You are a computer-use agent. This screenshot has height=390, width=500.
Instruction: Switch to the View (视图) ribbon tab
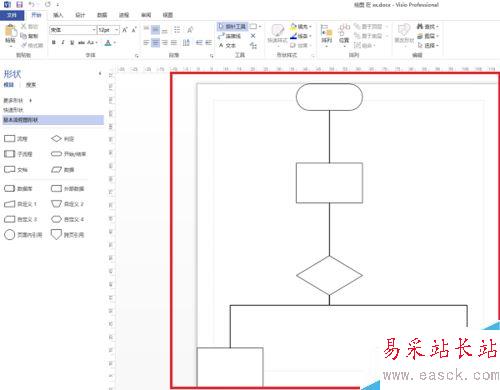pyautogui.click(x=168, y=15)
